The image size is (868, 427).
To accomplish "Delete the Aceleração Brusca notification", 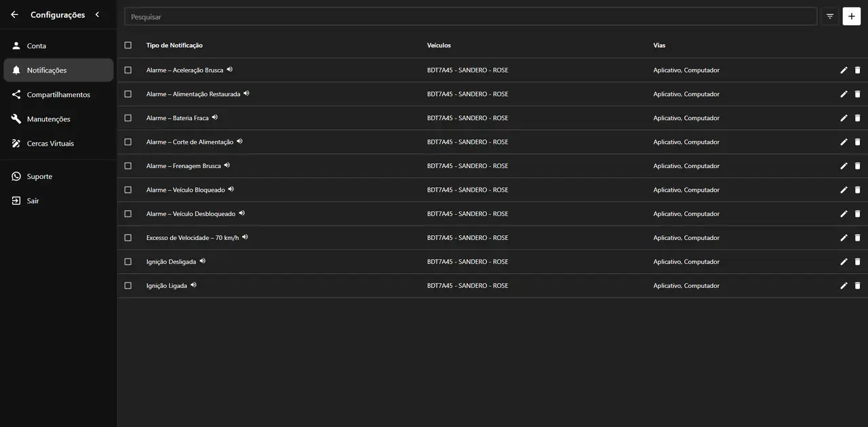I will pos(857,70).
